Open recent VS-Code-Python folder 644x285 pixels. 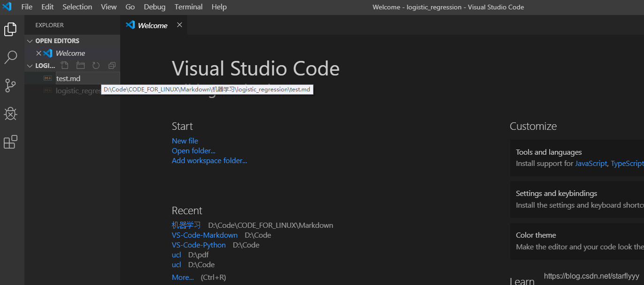(x=199, y=245)
